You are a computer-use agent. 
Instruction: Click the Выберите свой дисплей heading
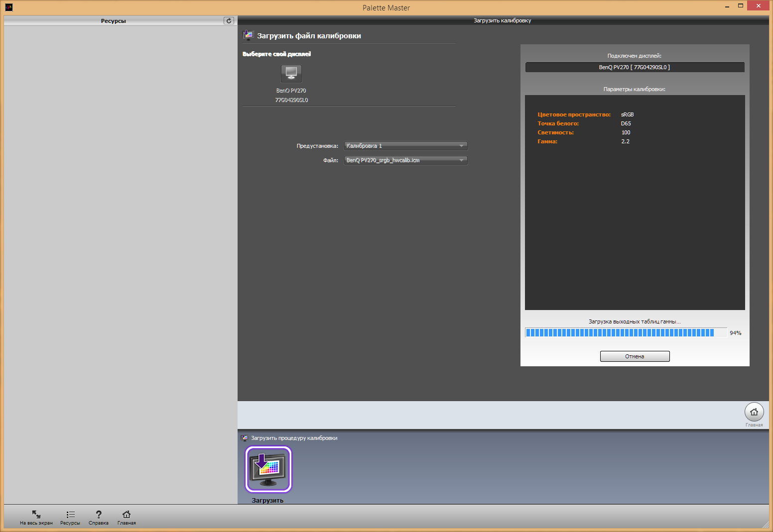click(276, 54)
